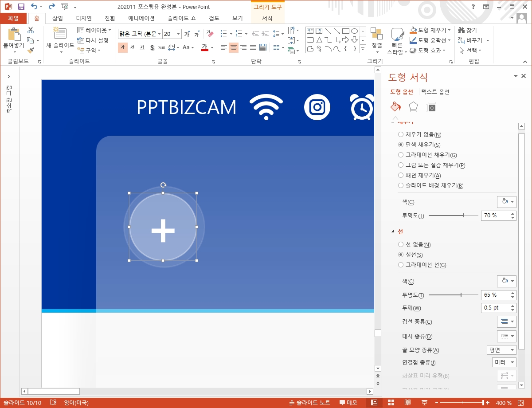
Task: Click the Format Painter brush icon
Action: point(31,51)
